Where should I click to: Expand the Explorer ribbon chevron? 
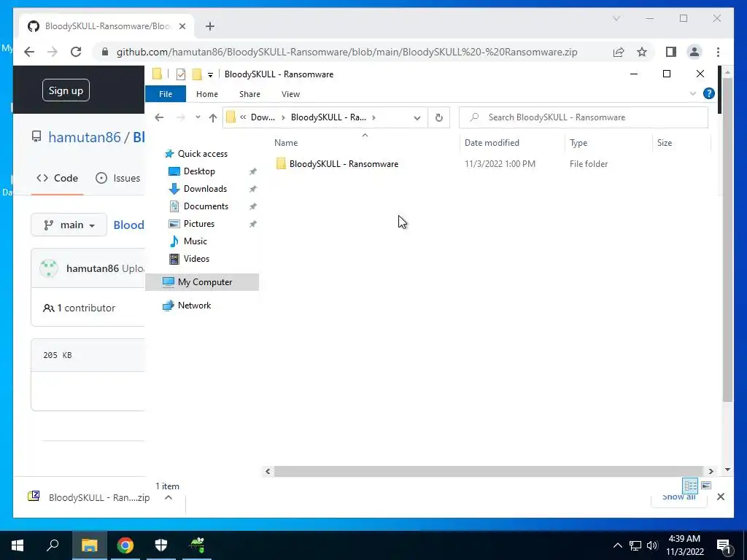693,94
